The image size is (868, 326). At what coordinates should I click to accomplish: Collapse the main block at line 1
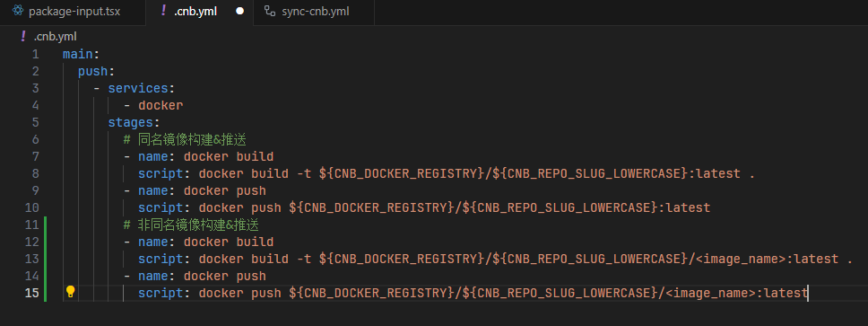click(81, 54)
